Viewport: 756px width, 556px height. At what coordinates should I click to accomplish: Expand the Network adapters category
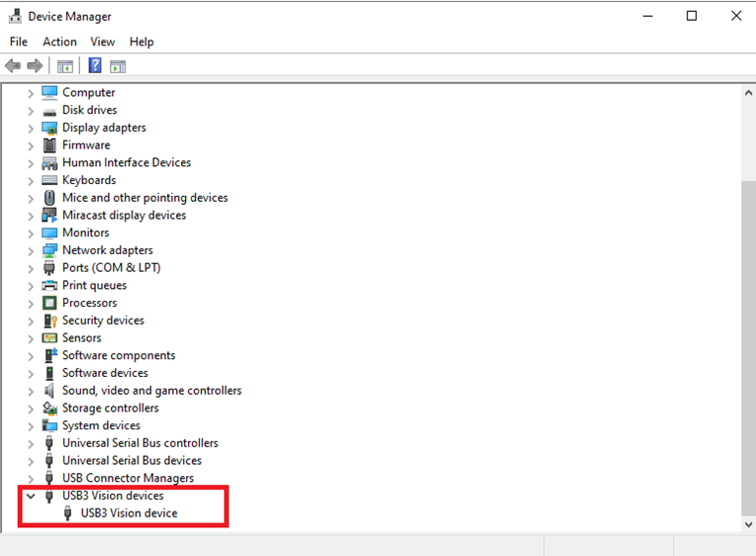coord(31,250)
